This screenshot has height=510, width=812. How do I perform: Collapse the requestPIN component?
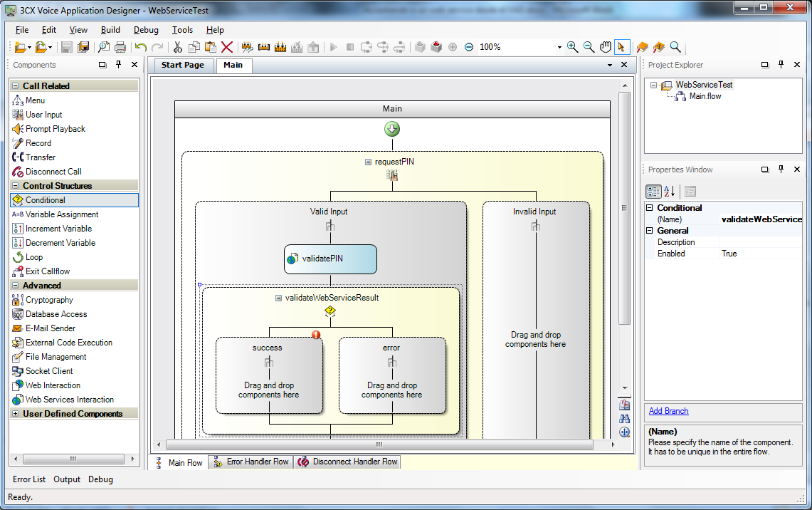(x=368, y=162)
